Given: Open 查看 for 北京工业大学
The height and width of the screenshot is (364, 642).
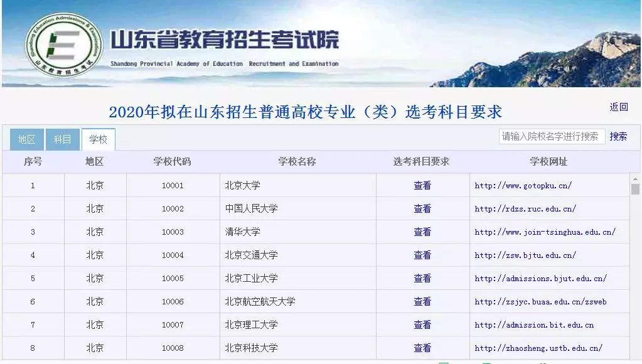Looking at the screenshot, I should (x=422, y=279).
